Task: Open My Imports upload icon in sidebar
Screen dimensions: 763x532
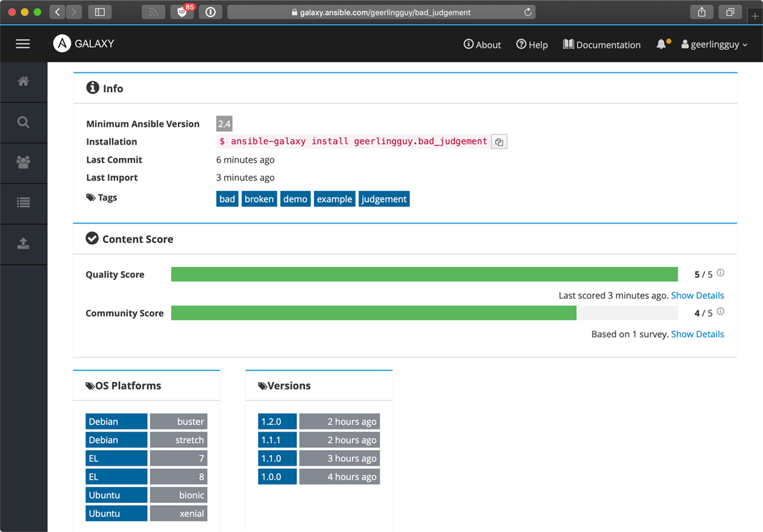Action: point(24,243)
